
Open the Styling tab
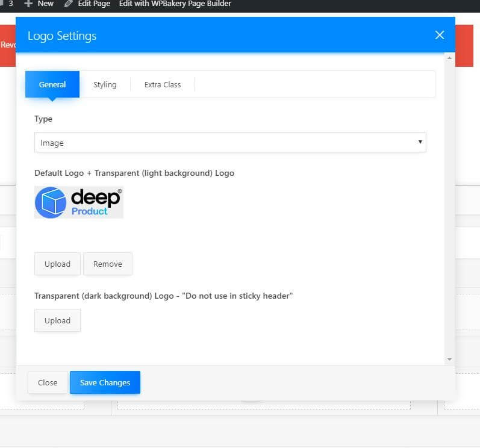coord(105,84)
